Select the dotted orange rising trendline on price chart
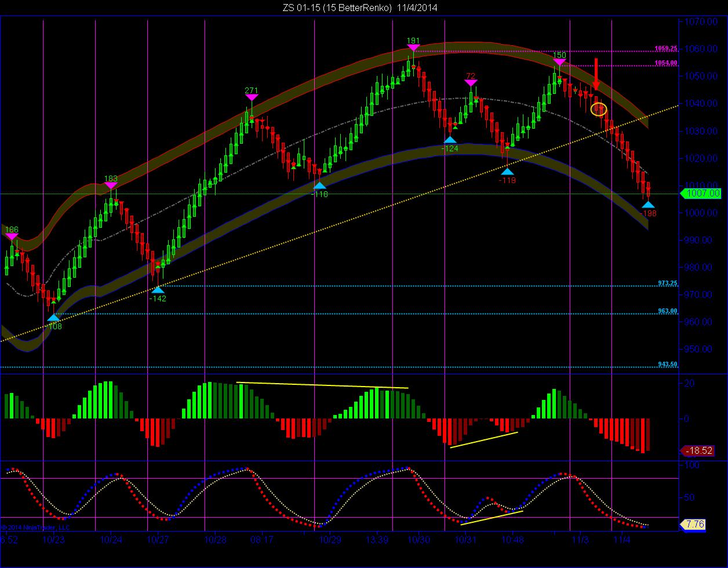The image size is (728, 568). pos(339,224)
